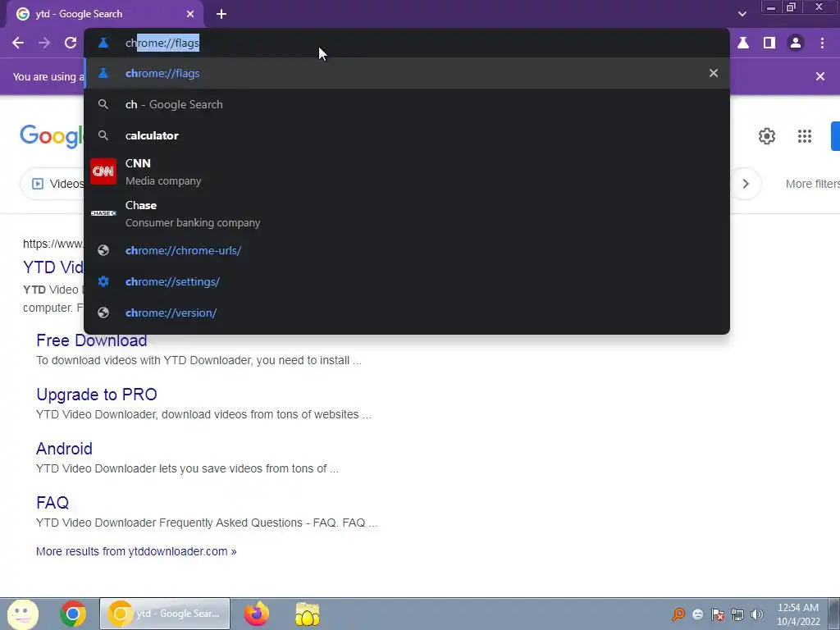
Task: Open More filters option
Action: pyautogui.click(x=812, y=184)
